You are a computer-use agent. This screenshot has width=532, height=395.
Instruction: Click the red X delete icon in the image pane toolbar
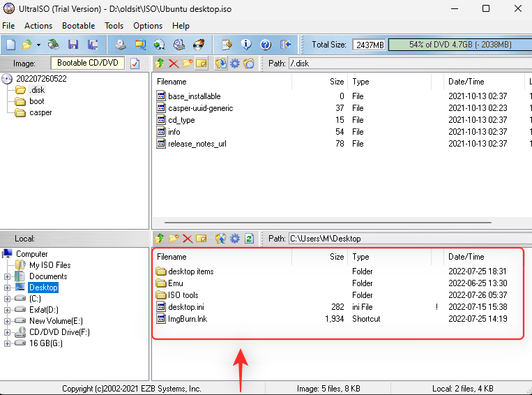[x=174, y=64]
